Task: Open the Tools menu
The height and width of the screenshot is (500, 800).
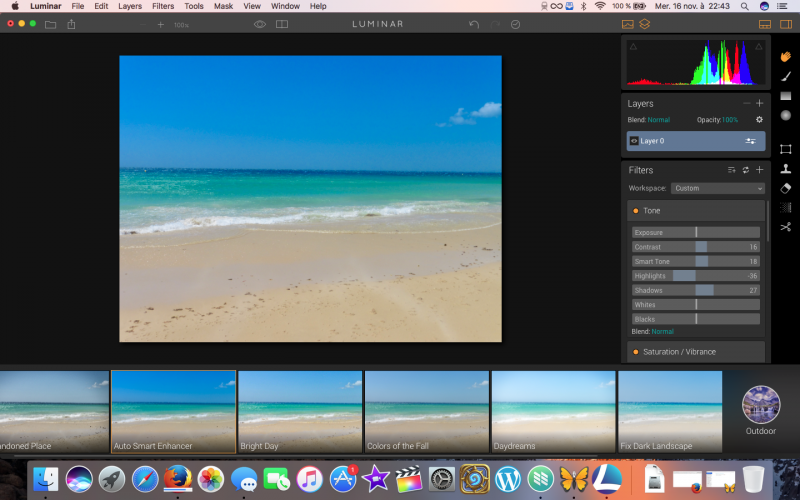Action: click(x=193, y=6)
